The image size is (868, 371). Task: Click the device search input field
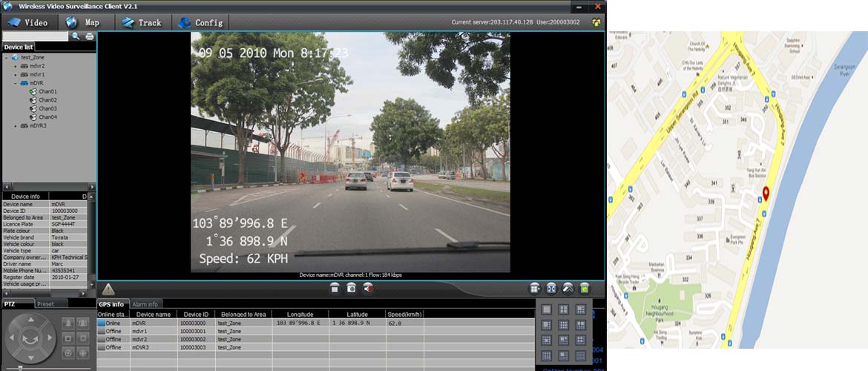(34, 36)
